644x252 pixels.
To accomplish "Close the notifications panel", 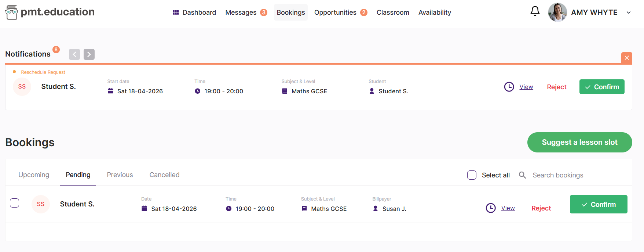I will (626, 58).
